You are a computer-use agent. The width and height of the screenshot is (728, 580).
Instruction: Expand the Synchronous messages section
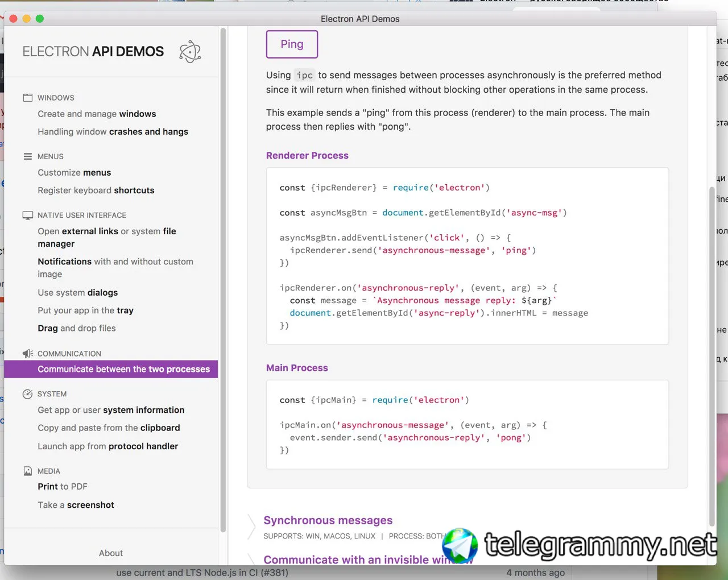point(328,520)
